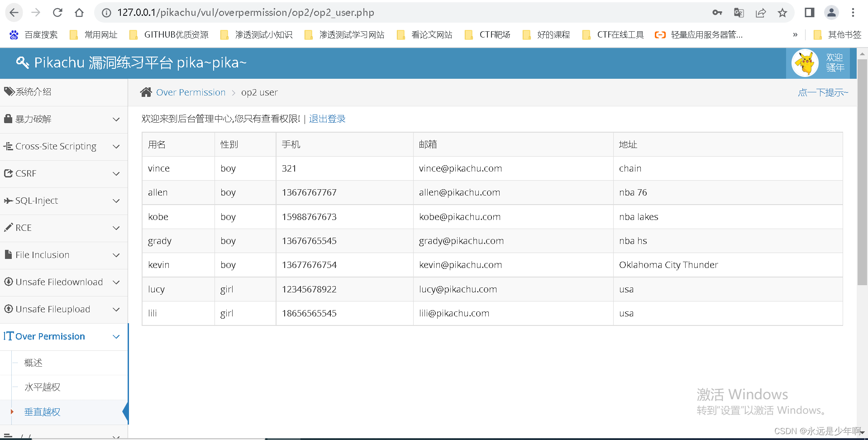868x440 pixels.
Task: Click the key logo beside Pikachu title
Action: point(23,62)
